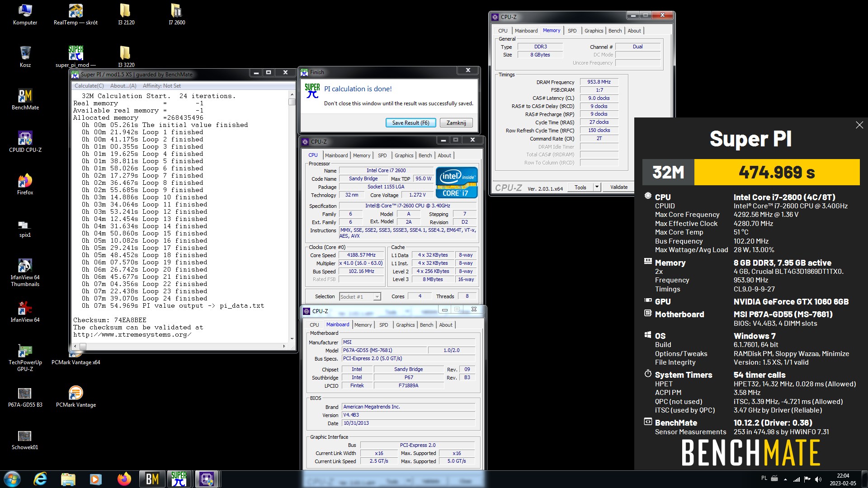Click Super PI vertical scrollbar up arrow

click(x=292, y=94)
